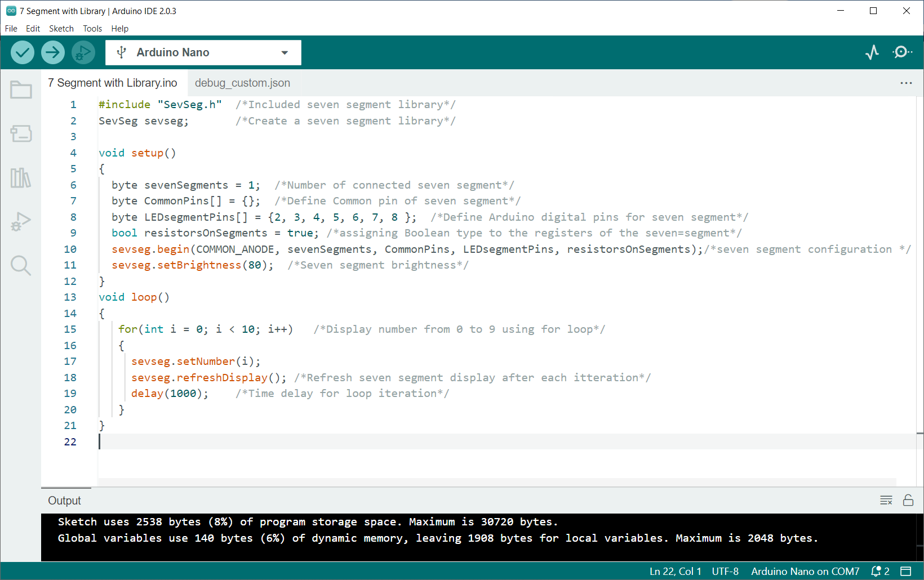This screenshot has height=580, width=924.
Task: Click the void setup() text
Action: click(x=137, y=153)
